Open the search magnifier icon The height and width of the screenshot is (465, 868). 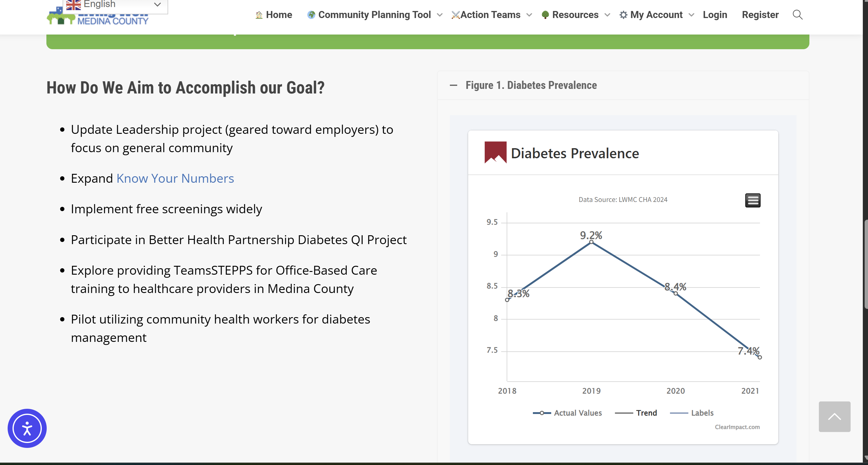tap(797, 15)
